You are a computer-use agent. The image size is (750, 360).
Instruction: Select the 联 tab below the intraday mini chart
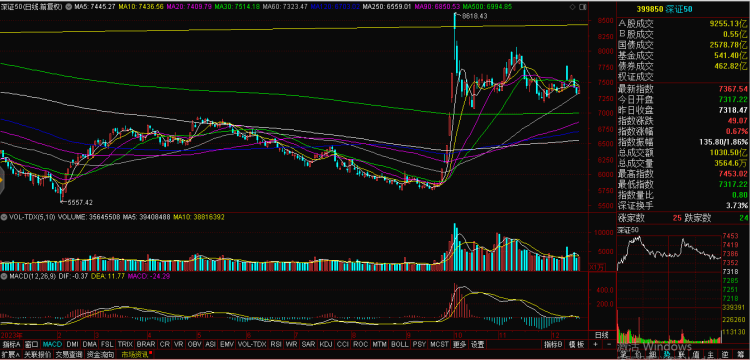click(x=682, y=355)
